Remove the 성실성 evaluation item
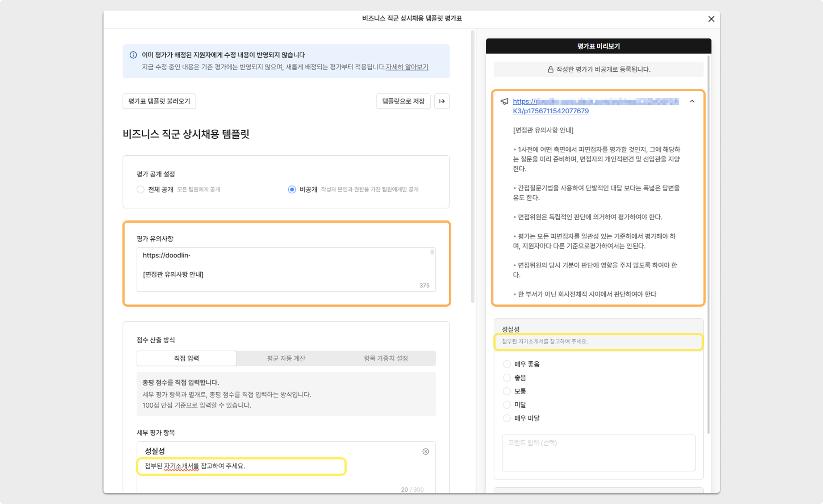Viewport: 823px width, 504px height. point(425,451)
